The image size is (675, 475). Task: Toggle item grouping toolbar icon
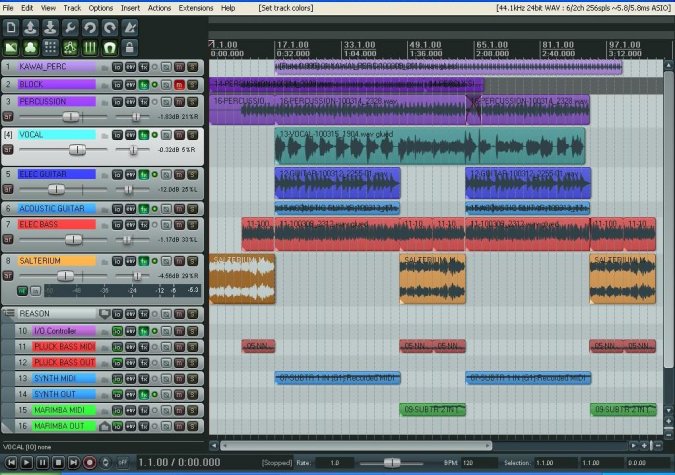click(31, 47)
